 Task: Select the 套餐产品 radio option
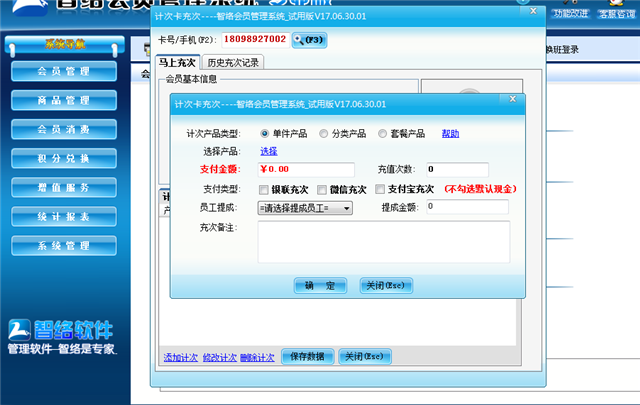click(x=382, y=134)
